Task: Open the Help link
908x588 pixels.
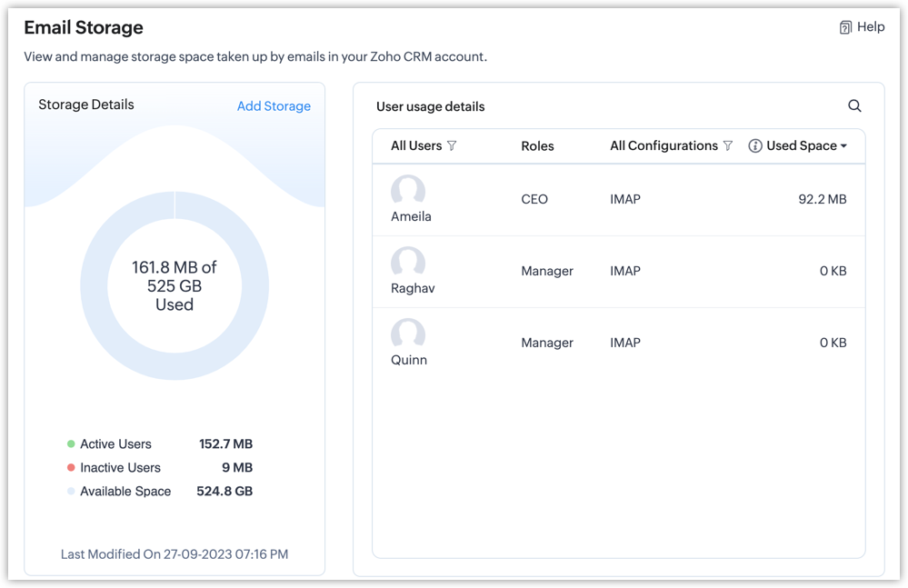Action: (x=870, y=27)
